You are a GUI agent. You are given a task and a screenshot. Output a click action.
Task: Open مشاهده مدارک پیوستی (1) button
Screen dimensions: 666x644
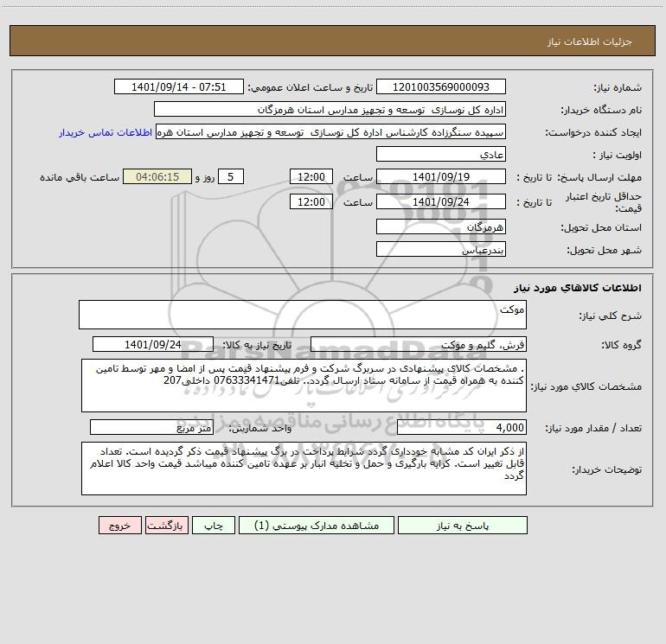[317, 525]
